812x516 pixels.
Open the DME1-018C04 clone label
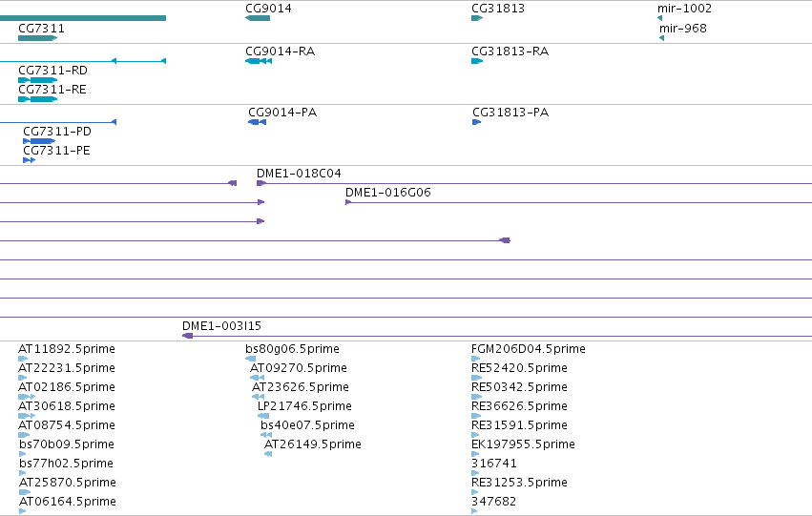click(299, 174)
